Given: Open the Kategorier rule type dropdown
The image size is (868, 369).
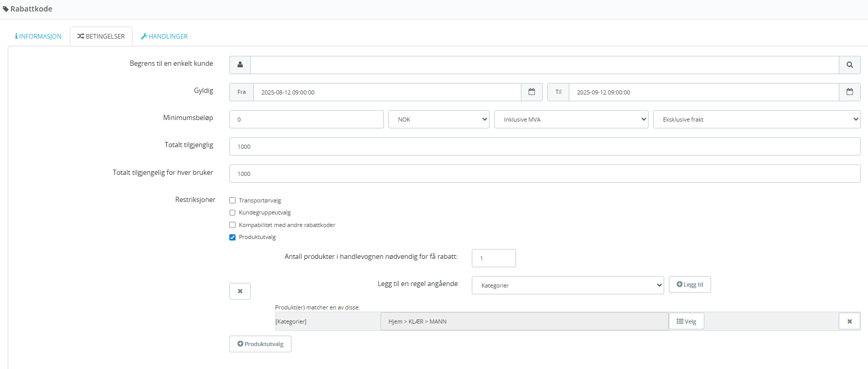Looking at the screenshot, I should [x=567, y=285].
